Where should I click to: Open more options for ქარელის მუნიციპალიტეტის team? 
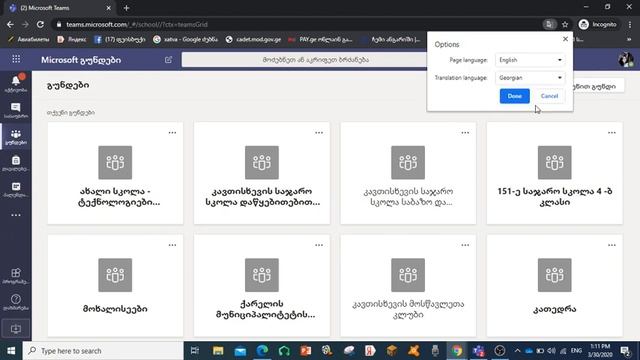coord(319,245)
